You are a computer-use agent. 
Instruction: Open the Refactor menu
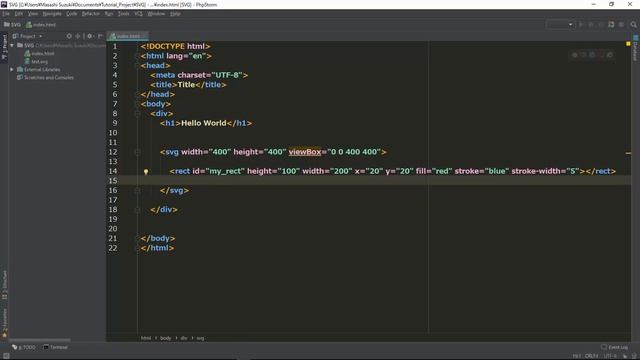91,13
